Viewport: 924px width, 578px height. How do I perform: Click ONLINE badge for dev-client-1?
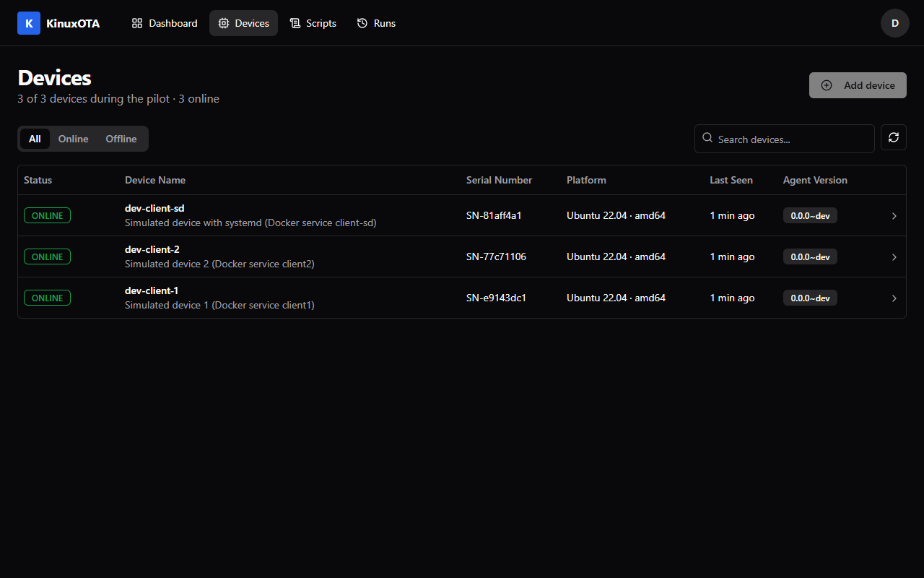coord(47,298)
